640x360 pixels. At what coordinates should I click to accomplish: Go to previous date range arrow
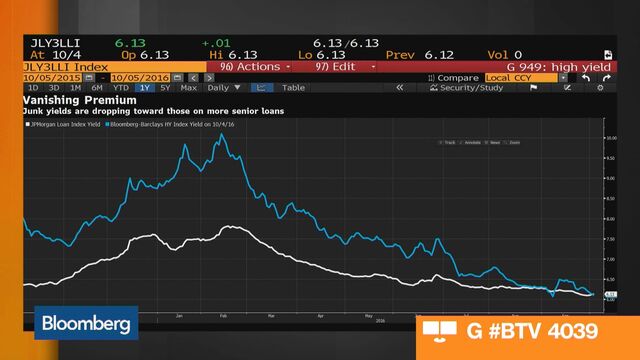pos(193,78)
